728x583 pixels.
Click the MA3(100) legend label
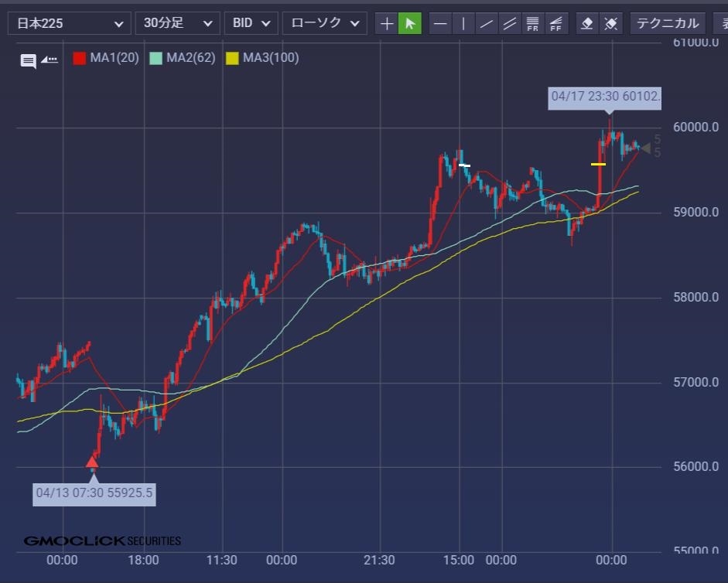[271, 58]
